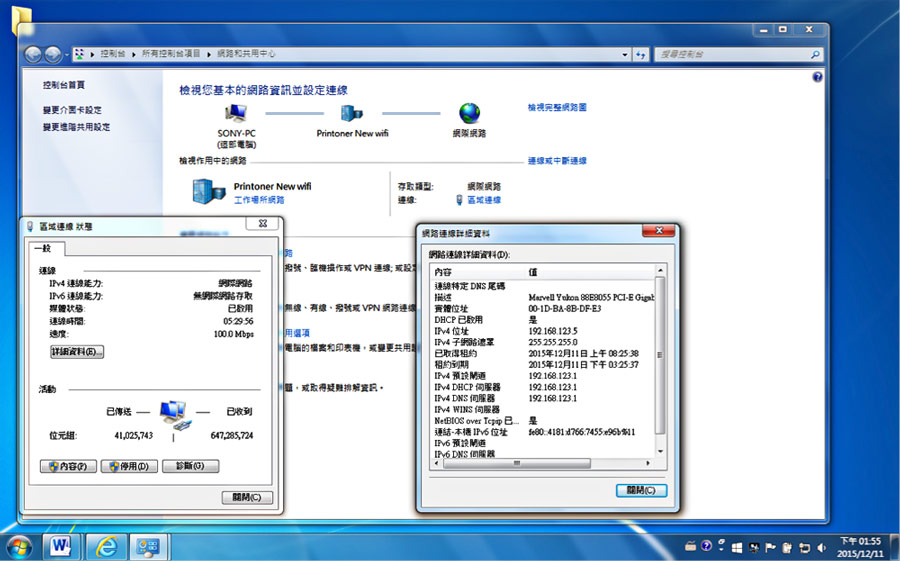900x561 pixels.
Task: Open the 工作場所網路 link
Action: [x=259, y=200]
